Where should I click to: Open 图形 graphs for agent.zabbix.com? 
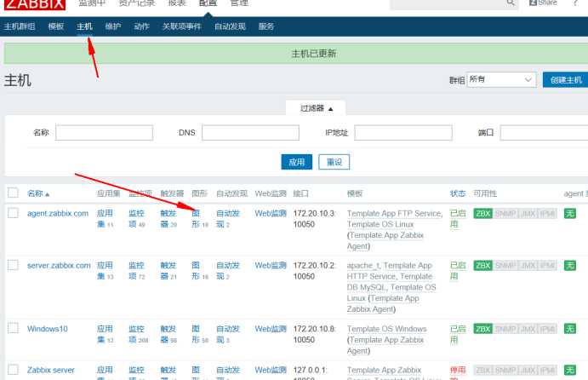tap(196, 218)
